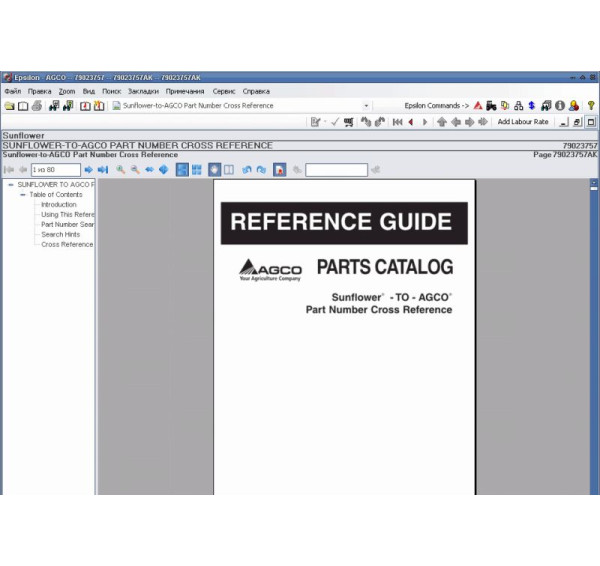Click the page number field showing 1 из 80
600x566 pixels.
56,170
